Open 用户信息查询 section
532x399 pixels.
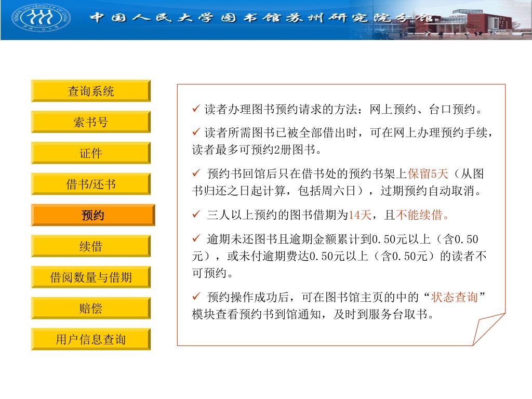90,339
